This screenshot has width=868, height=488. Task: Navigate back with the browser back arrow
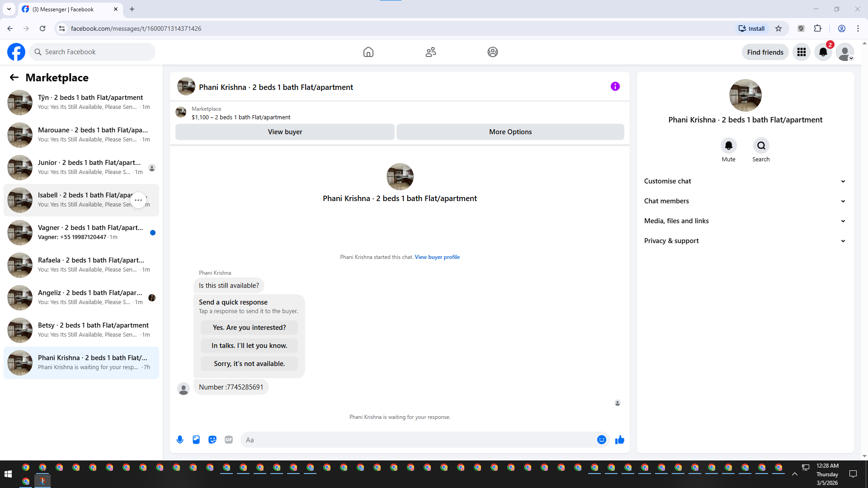point(10,28)
